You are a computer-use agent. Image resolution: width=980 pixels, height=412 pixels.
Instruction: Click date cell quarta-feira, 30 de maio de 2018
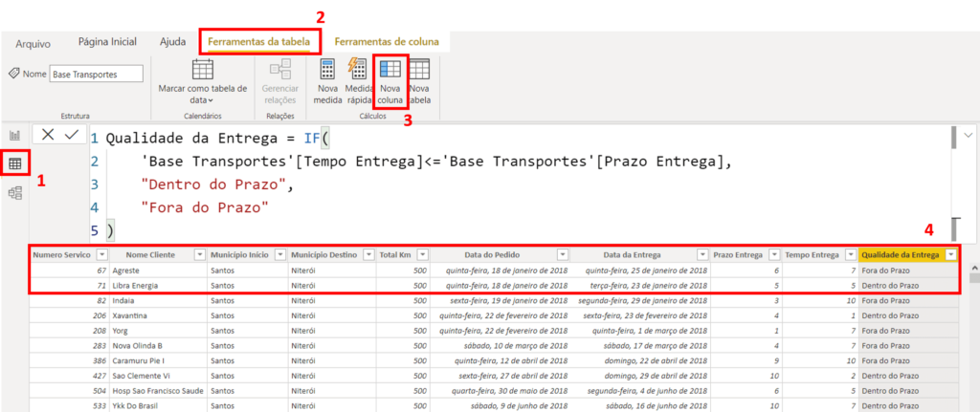click(x=500, y=391)
